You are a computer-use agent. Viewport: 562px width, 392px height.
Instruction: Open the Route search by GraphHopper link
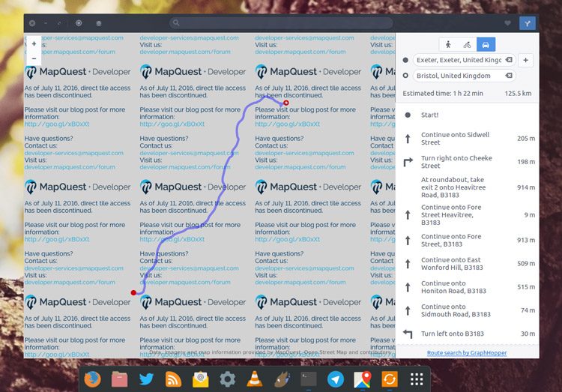coord(466,352)
